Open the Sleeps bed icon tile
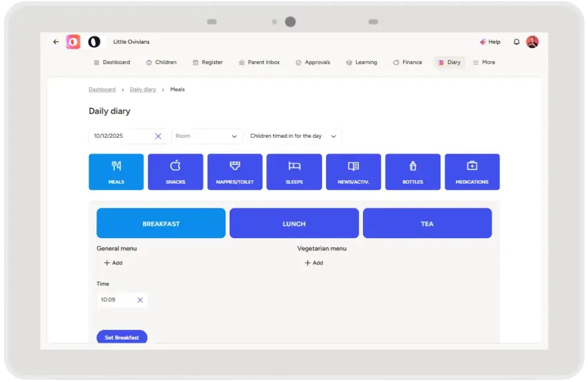 (294, 171)
